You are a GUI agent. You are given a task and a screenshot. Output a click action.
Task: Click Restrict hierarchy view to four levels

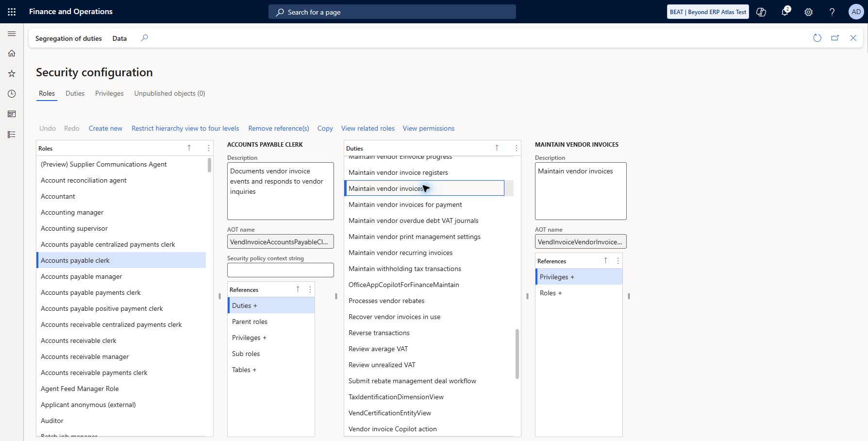click(185, 128)
